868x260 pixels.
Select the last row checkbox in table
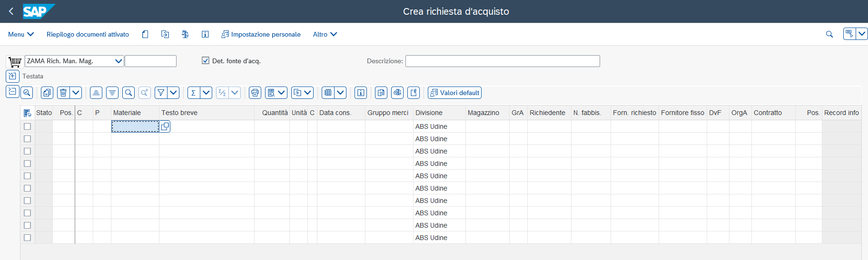pyautogui.click(x=27, y=238)
